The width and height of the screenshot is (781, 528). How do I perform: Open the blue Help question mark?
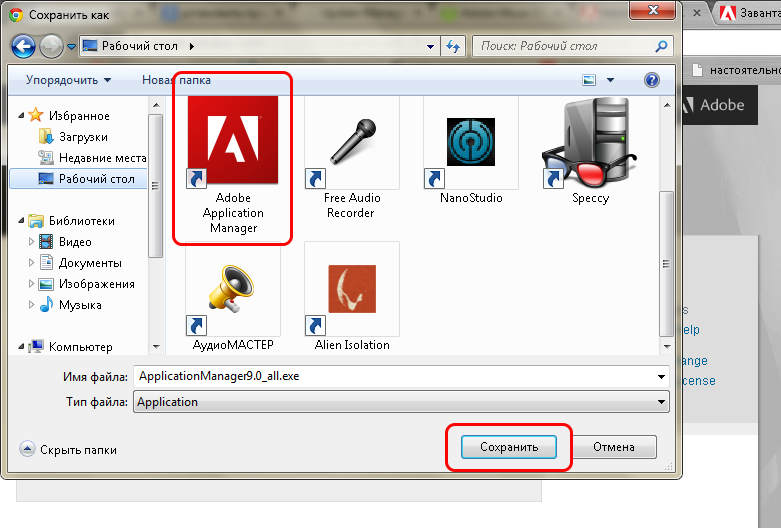pos(651,80)
